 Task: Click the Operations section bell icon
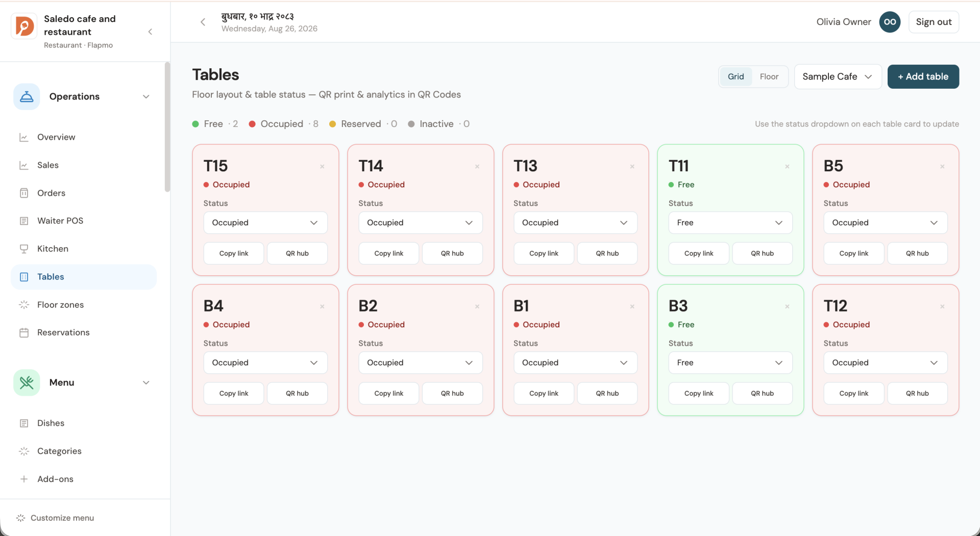[27, 96]
